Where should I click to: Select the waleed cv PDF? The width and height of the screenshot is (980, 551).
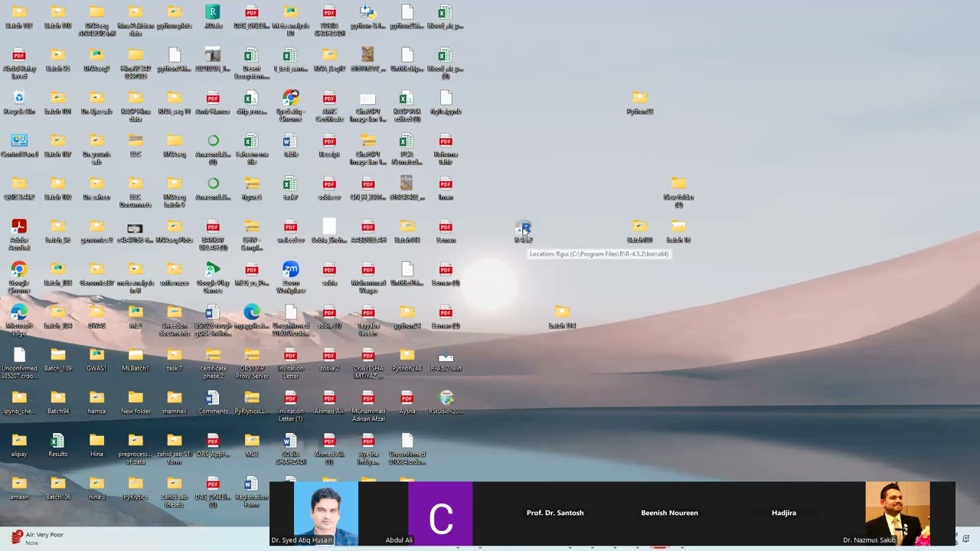pyautogui.click(x=290, y=231)
